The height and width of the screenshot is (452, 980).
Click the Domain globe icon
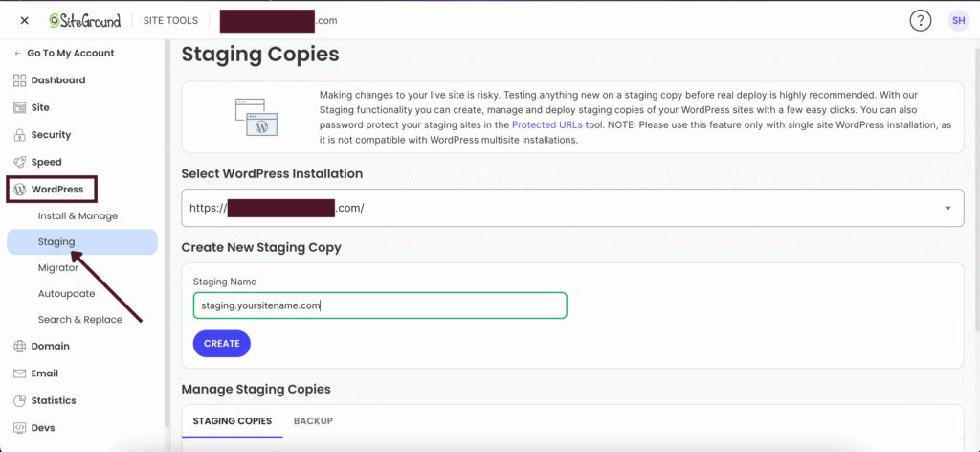click(x=20, y=347)
